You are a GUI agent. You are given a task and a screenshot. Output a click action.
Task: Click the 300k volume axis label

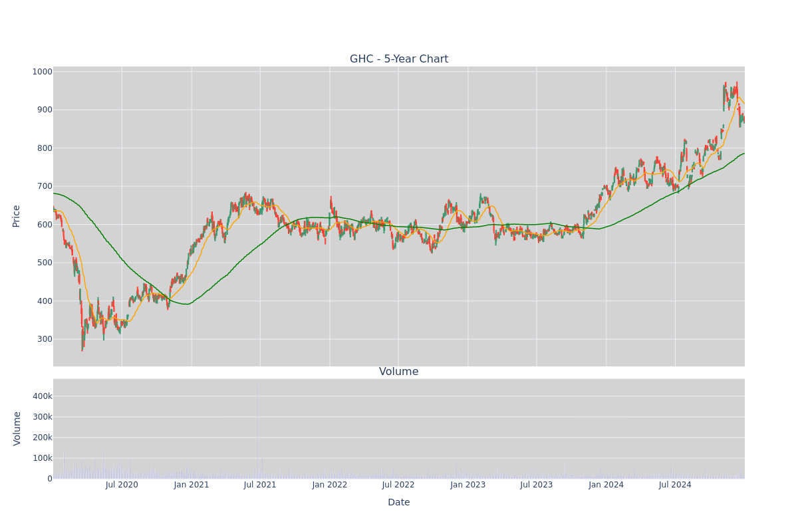tap(41, 417)
